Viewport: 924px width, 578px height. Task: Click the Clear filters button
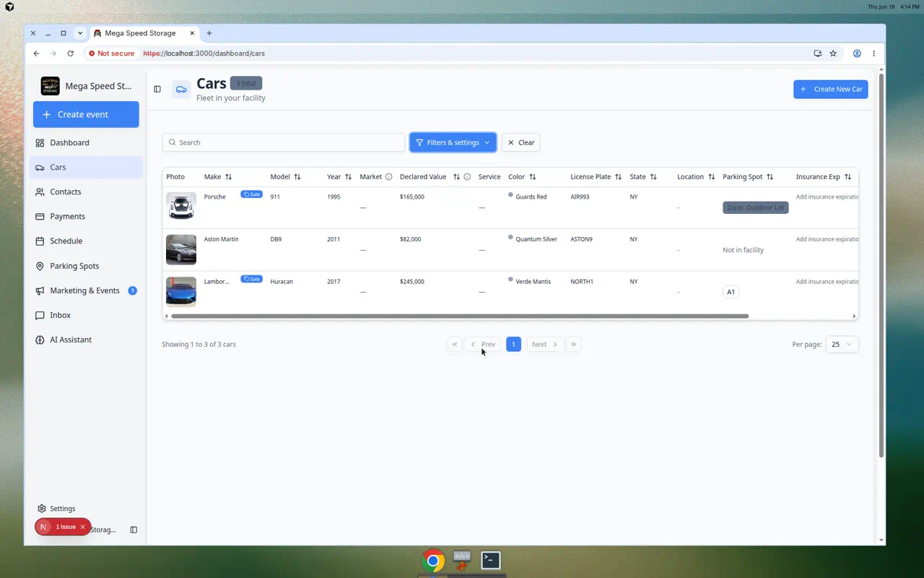pos(520,142)
